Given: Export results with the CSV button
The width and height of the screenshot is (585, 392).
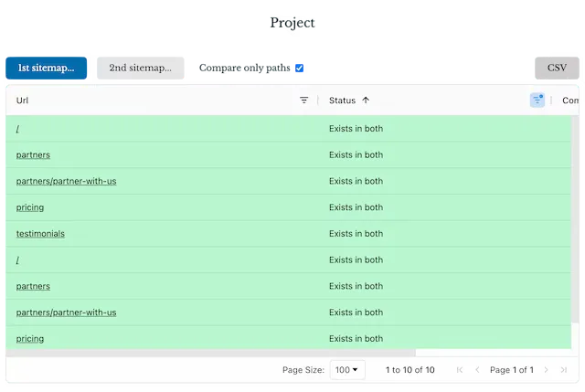Looking at the screenshot, I should pyautogui.click(x=557, y=68).
